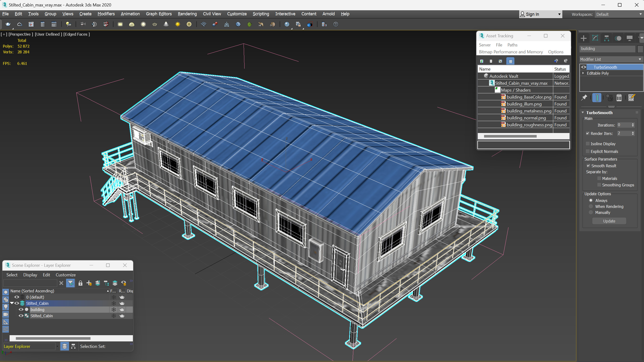
Task: Open the Rendered Frame Window icon
Action: pos(31,24)
